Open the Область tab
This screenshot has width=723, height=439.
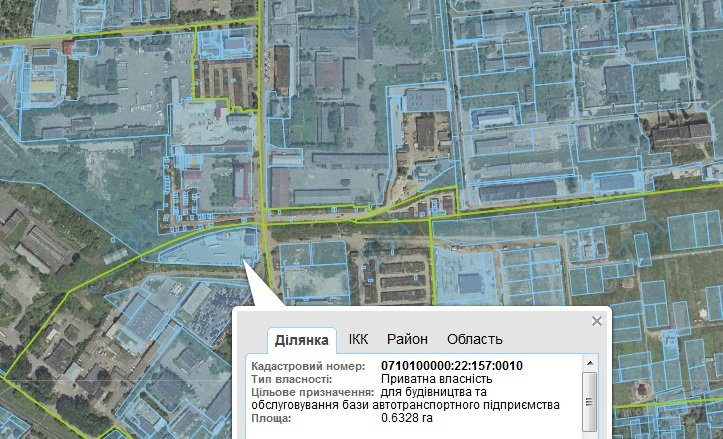click(474, 340)
